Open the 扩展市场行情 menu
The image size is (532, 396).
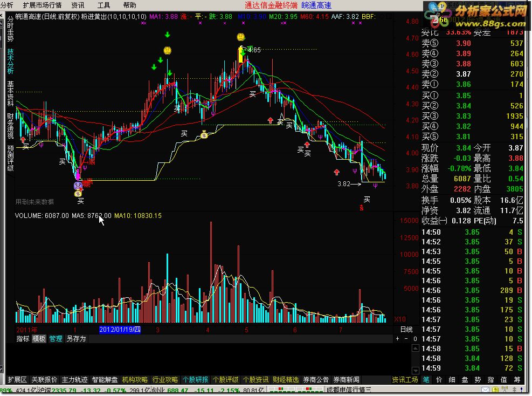pyautogui.click(x=42, y=5)
